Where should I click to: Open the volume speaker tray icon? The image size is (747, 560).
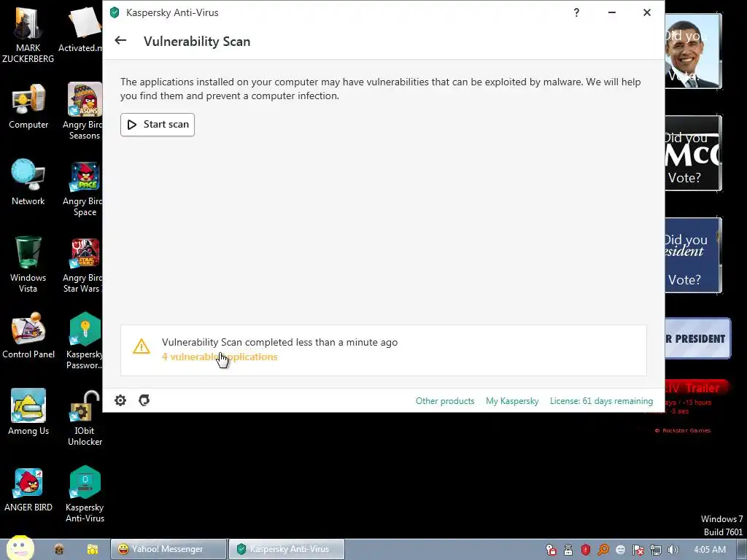pyautogui.click(x=673, y=550)
